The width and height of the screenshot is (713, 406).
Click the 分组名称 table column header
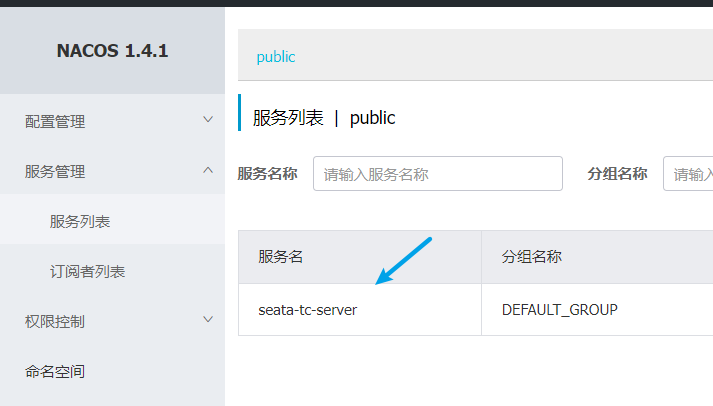532,257
